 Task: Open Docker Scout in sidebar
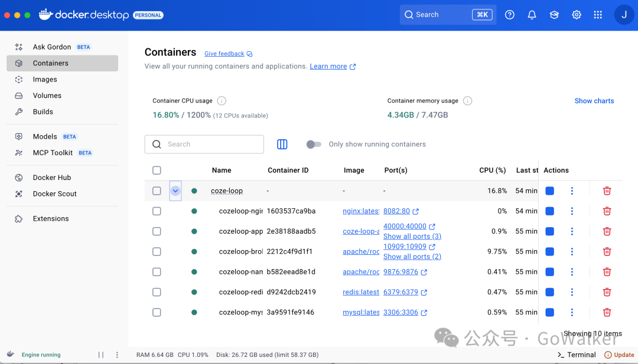tap(62, 194)
